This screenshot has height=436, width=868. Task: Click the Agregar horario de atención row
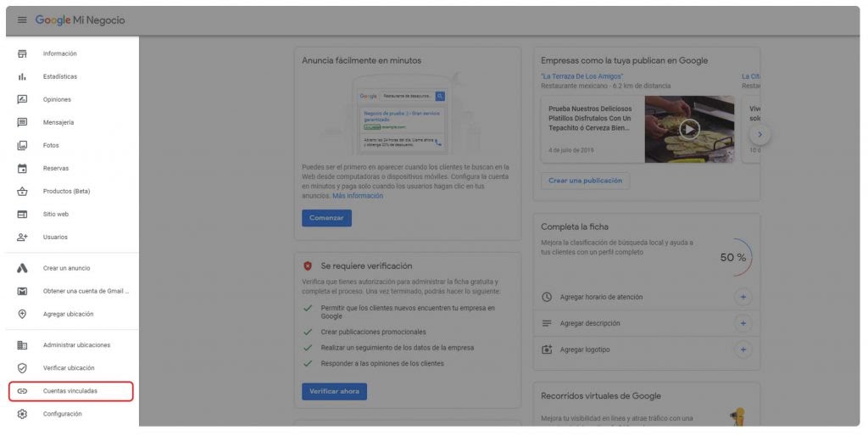[647, 297]
